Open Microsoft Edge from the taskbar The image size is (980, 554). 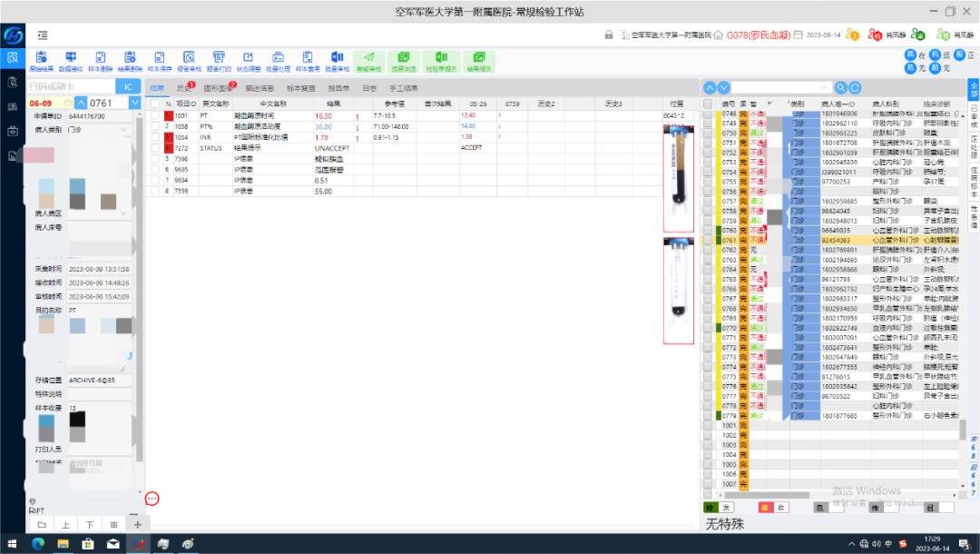point(37,544)
